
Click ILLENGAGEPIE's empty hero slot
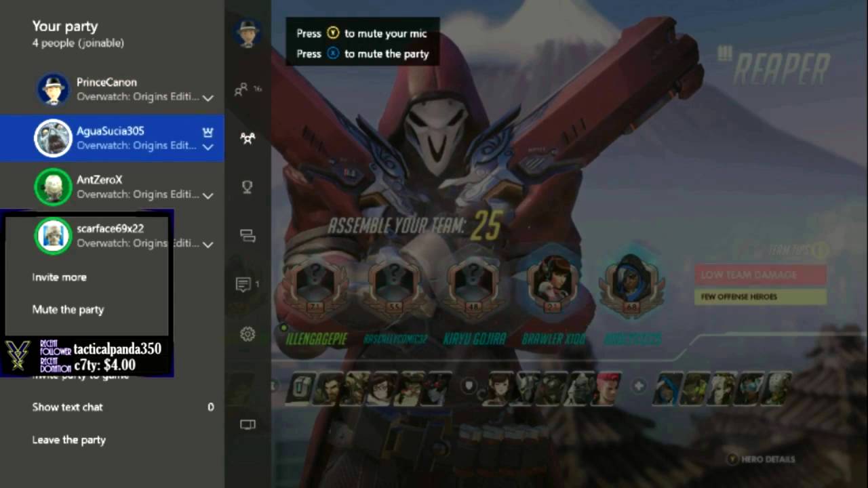click(315, 286)
